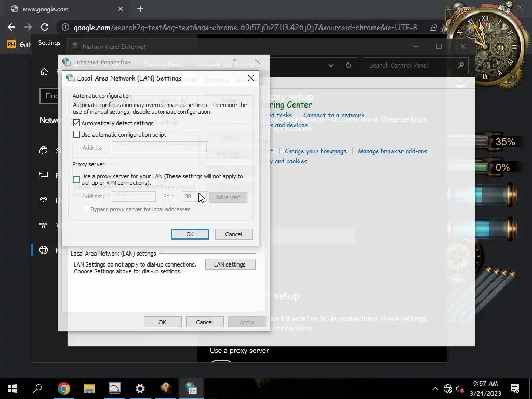Open Advanced proxy settings

(228, 197)
